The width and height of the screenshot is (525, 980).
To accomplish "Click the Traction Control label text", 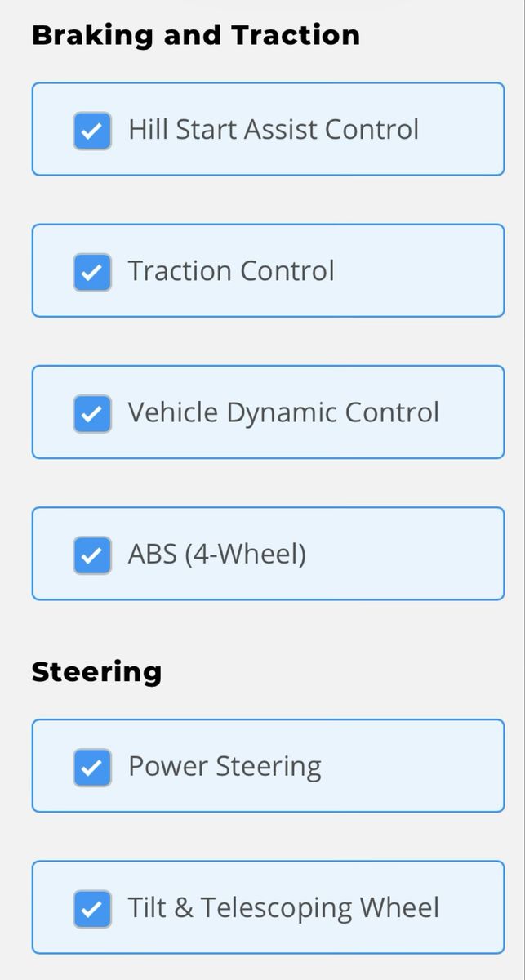I will coord(231,271).
